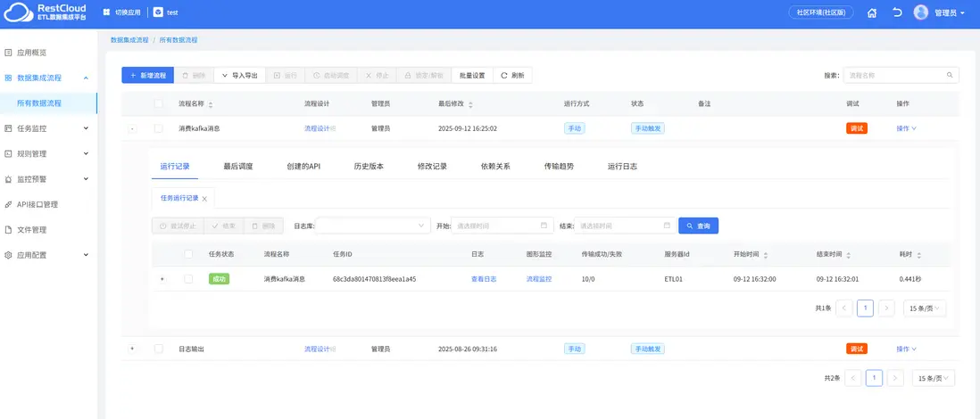Click the administrator avatar icon
The width and height of the screenshot is (980, 419).
[x=921, y=12]
